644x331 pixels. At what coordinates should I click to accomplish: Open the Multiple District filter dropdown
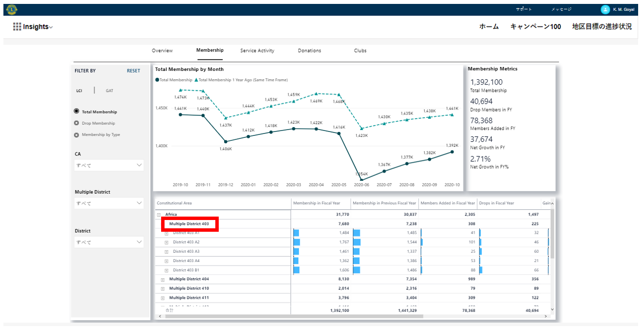click(109, 203)
